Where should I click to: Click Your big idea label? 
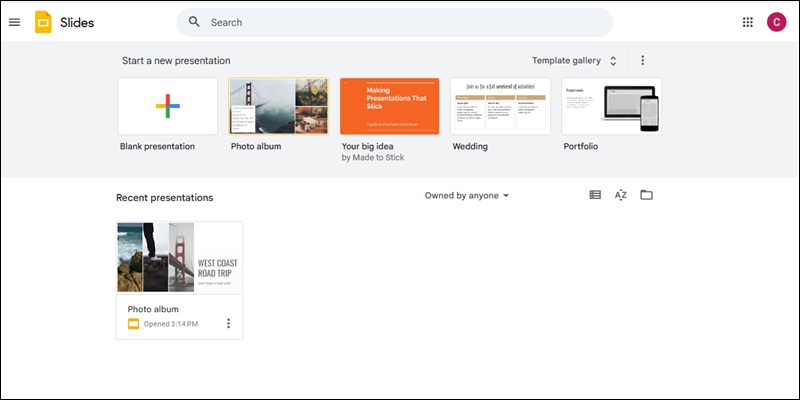coord(367,146)
